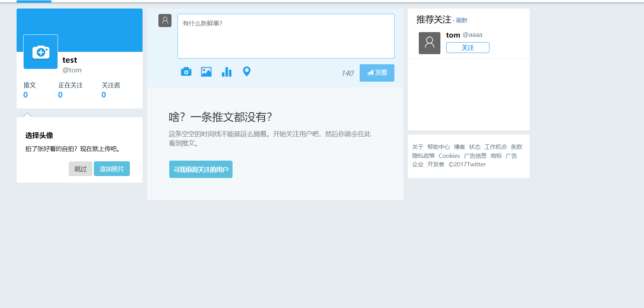
Task: Open the 关注者 count stat
Action: tap(111, 90)
